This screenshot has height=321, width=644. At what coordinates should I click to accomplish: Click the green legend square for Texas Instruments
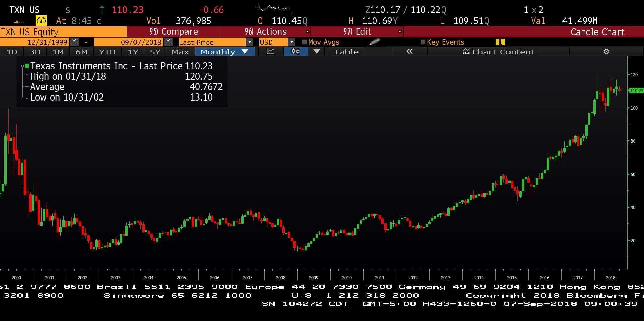pos(27,66)
